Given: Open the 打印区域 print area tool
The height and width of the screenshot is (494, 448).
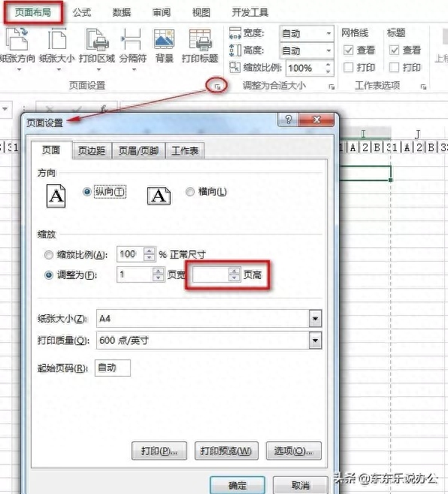Looking at the screenshot, I should point(98,49).
